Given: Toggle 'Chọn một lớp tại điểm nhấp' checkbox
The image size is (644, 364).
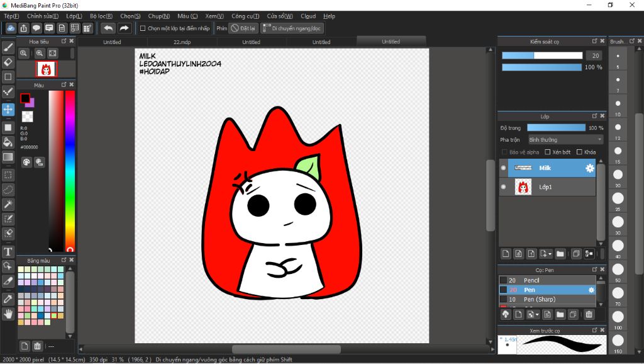Looking at the screenshot, I should [143, 28].
